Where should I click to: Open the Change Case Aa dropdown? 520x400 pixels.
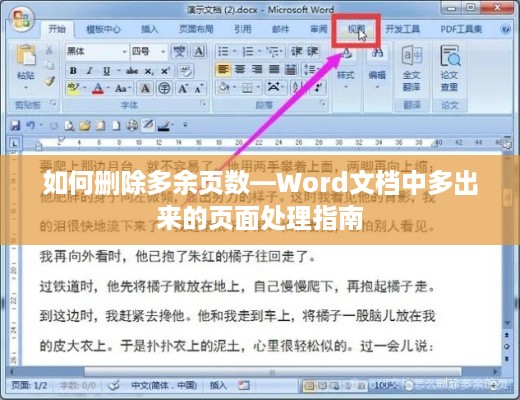click(122, 88)
